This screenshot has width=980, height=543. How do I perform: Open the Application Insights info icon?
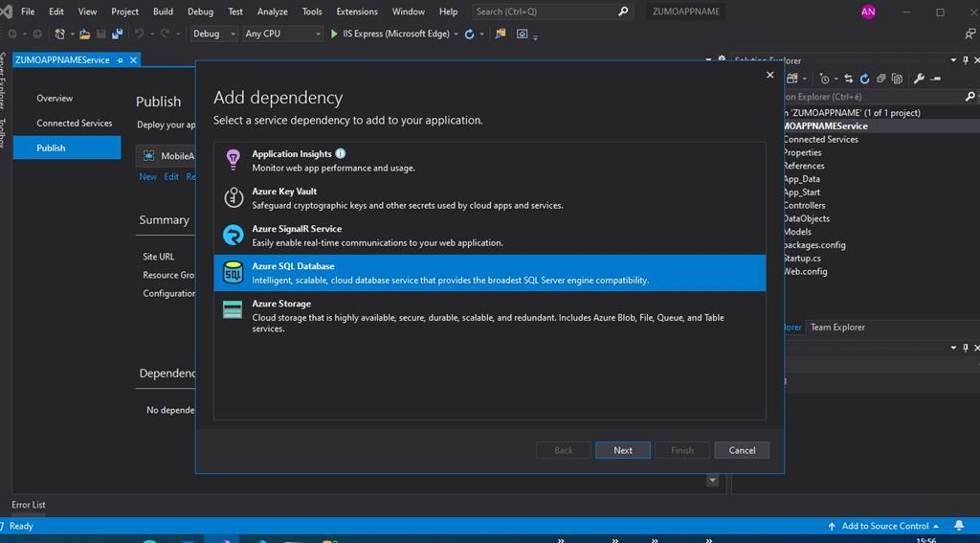(x=340, y=153)
